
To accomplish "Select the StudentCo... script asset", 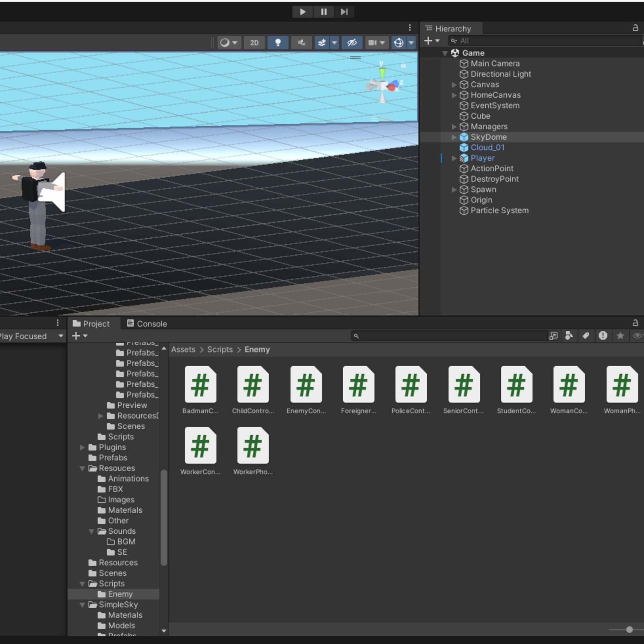I will coord(516,390).
